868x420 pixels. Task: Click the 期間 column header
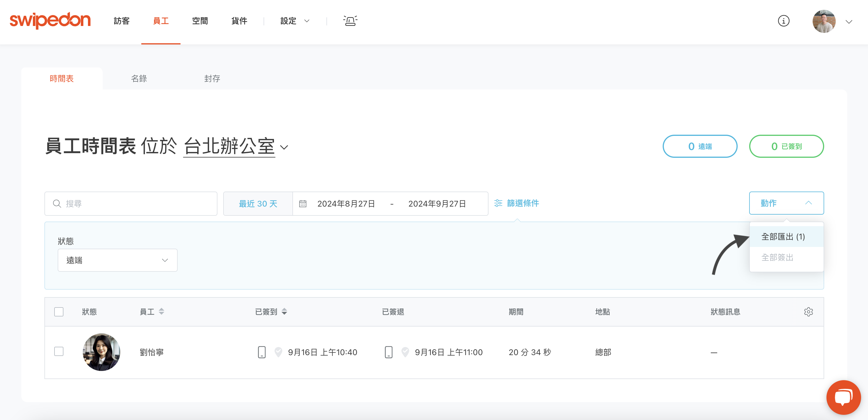pos(516,312)
